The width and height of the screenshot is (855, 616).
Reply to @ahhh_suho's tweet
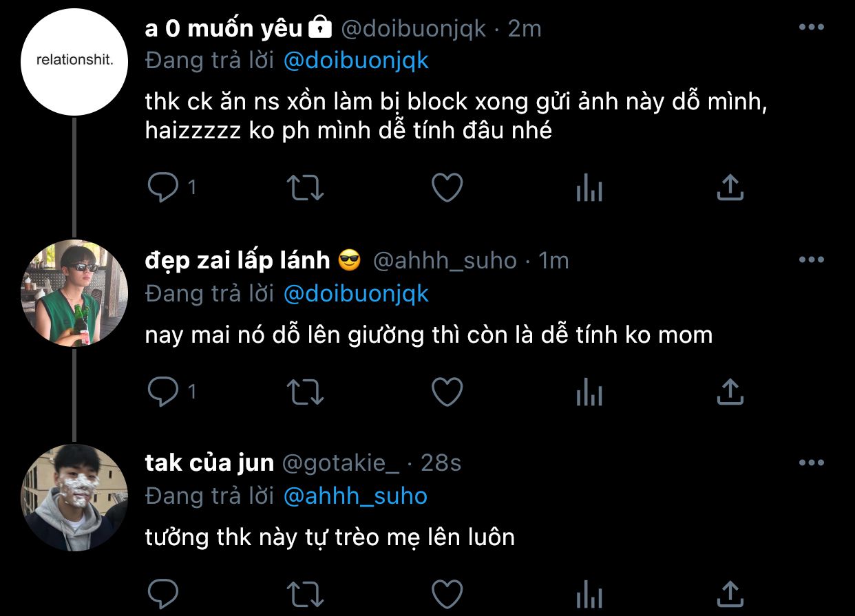[x=163, y=392]
